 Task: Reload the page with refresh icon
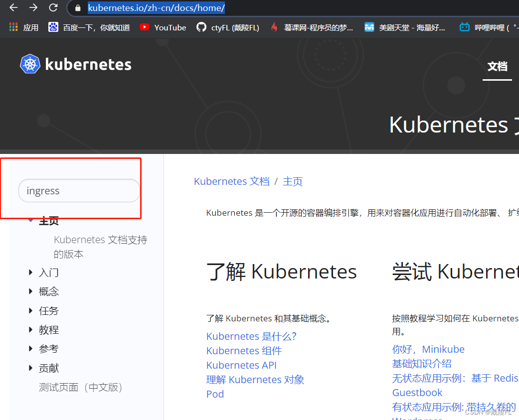(53, 7)
